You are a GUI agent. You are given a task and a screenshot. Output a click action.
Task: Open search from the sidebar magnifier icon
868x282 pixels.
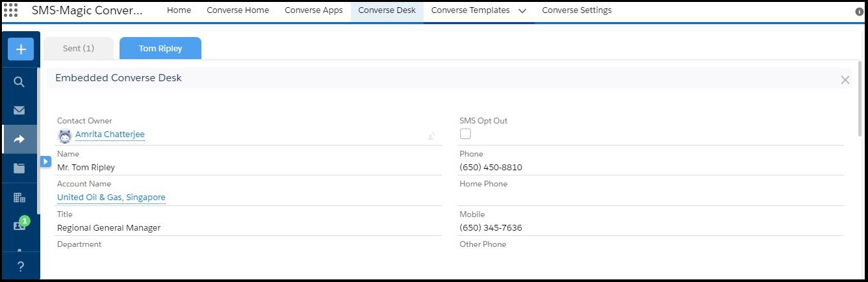click(x=19, y=82)
